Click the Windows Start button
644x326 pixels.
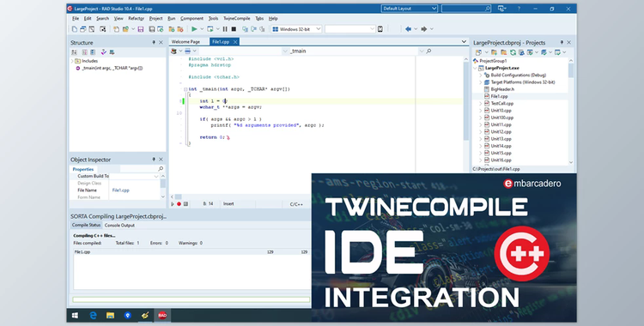point(76,316)
